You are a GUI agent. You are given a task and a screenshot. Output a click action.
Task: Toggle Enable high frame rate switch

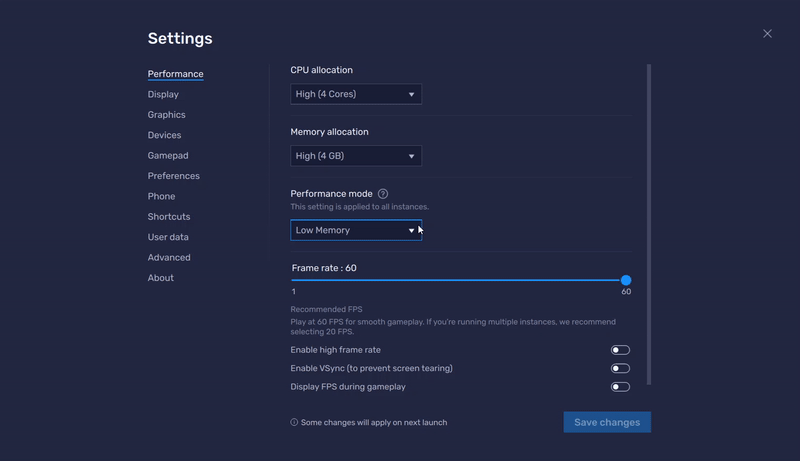(620, 350)
